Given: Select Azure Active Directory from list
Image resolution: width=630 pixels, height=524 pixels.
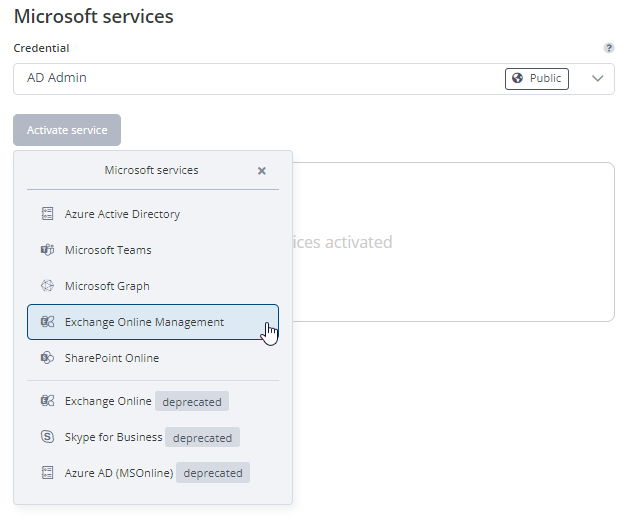Looking at the screenshot, I should pos(122,214).
